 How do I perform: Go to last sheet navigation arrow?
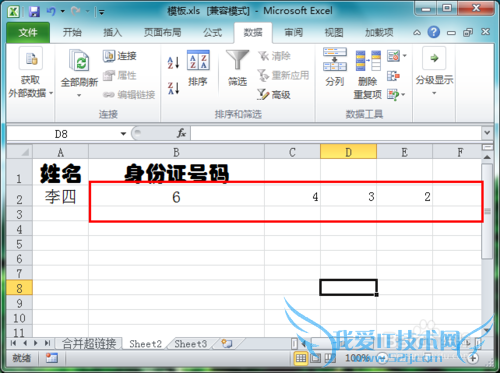tap(47, 343)
